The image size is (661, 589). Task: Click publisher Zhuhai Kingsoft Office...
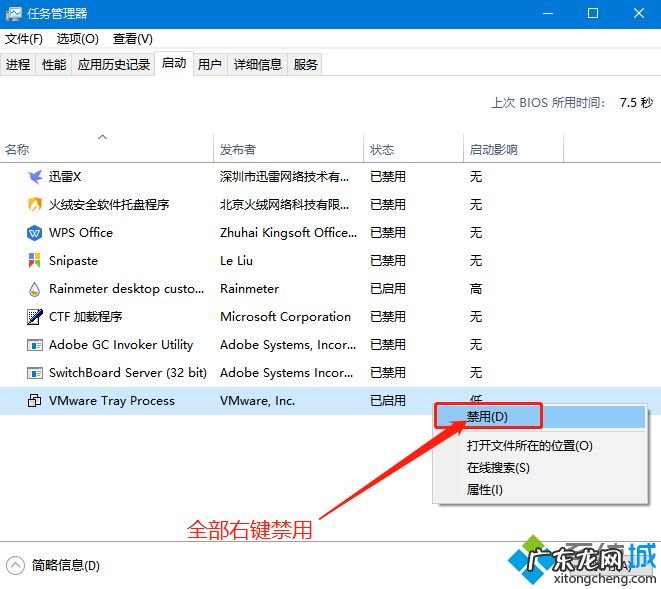pyautogui.click(x=288, y=233)
